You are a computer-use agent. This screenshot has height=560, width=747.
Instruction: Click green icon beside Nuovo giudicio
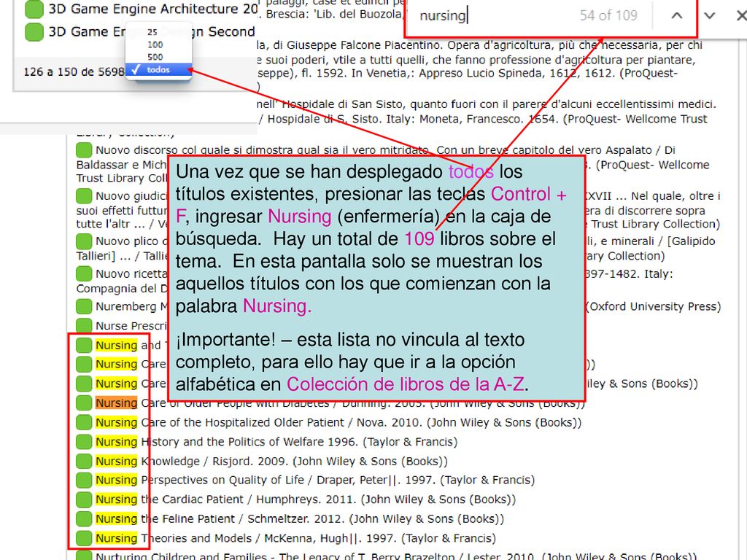84,195
